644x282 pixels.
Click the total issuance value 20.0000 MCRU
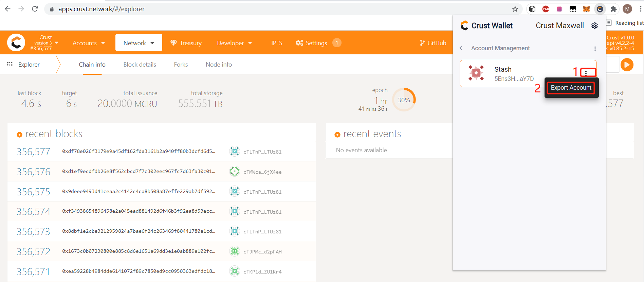(127, 104)
